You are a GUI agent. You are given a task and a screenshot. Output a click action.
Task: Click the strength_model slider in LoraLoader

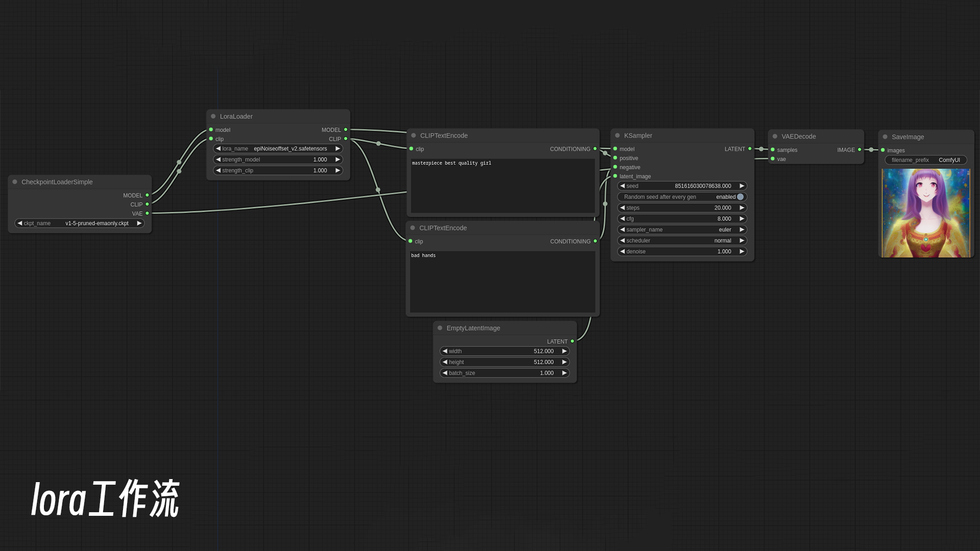278,160
